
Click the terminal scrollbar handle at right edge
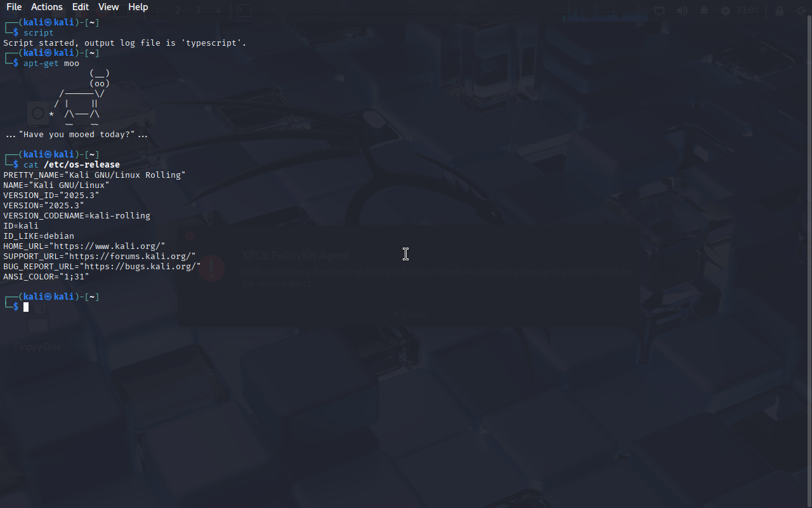coord(809,260)
